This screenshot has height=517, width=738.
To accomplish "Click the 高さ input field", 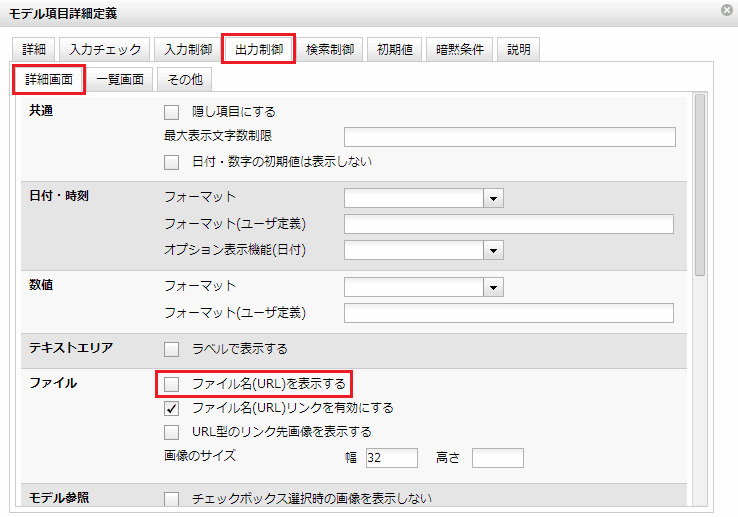I will tap(497, 458).
